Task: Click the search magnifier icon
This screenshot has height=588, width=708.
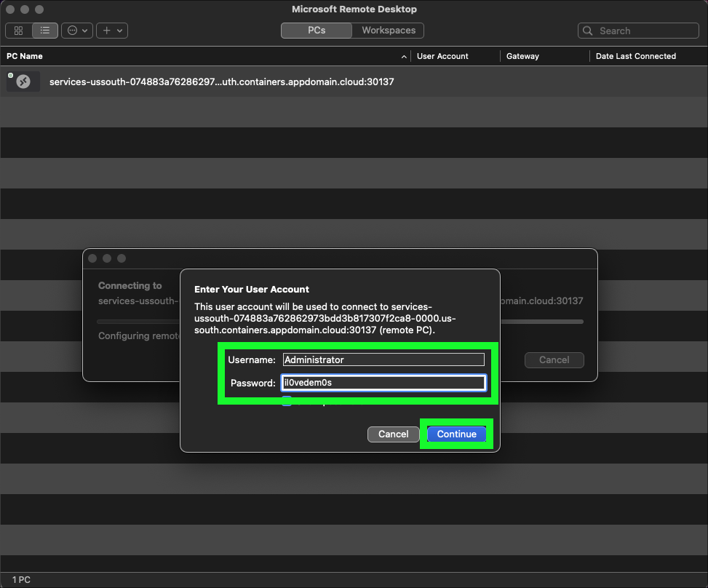Action: [589, 31]
